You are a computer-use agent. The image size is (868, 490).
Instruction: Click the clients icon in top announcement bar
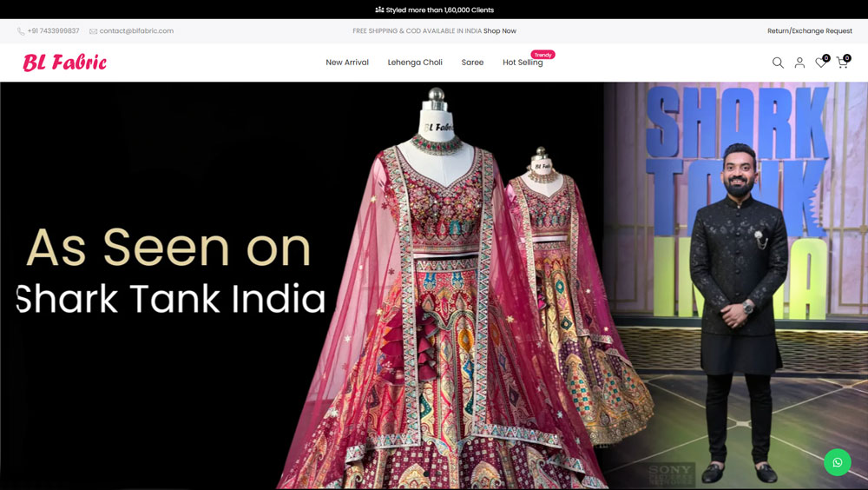click(x=379, y=10)
